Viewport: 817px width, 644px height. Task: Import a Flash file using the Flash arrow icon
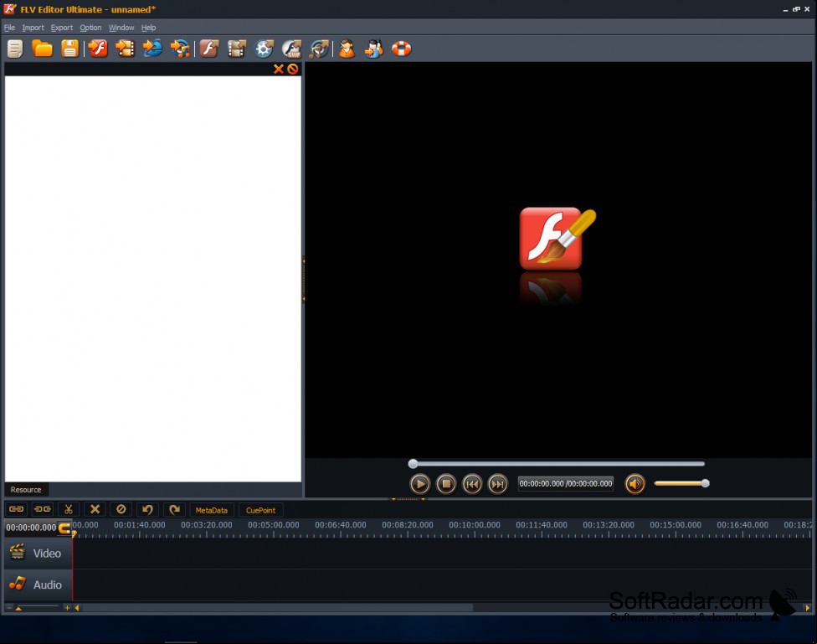[x=97, y=49]
